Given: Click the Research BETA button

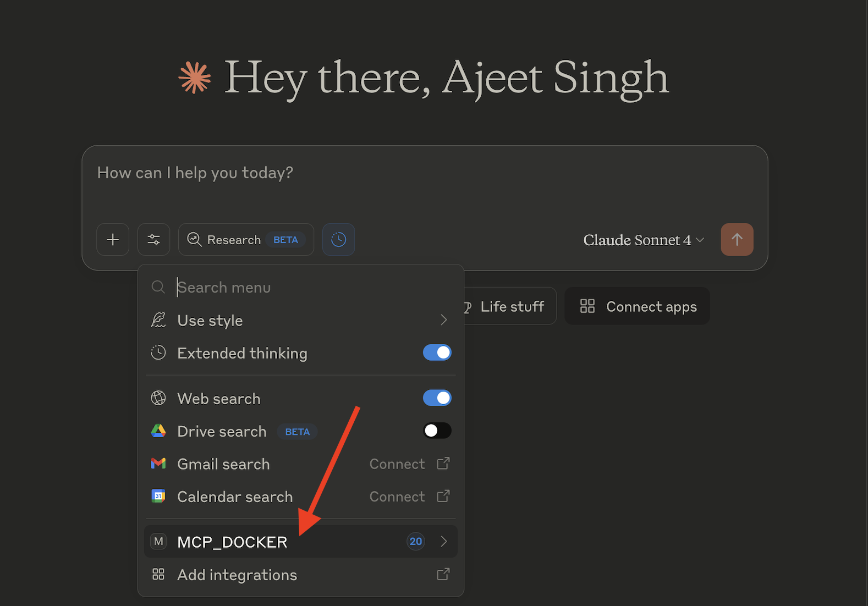Looking at the screenshot, I should coord(246,240).
